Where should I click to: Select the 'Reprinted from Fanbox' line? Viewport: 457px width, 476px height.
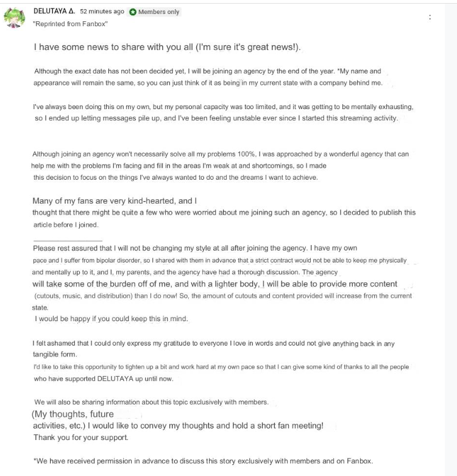[70, 24]
